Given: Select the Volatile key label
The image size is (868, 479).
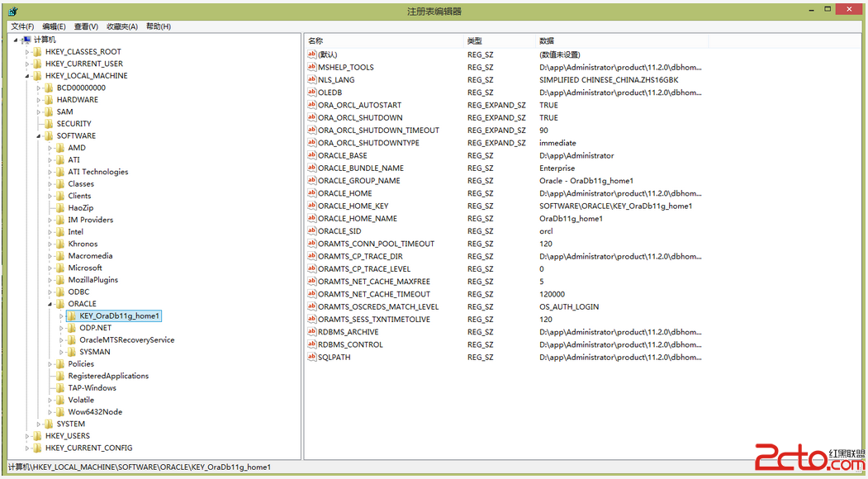Looking at the screenshot, I should 82,400.
